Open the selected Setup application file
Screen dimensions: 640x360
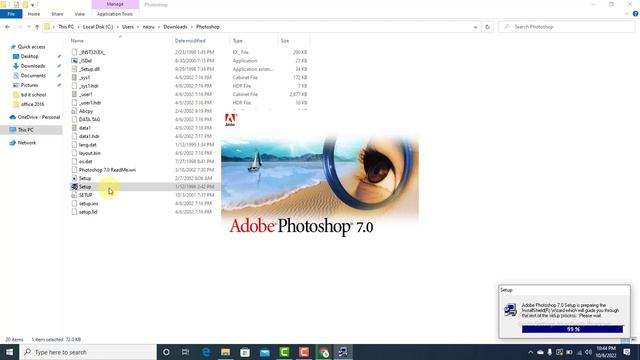(85, 187)
